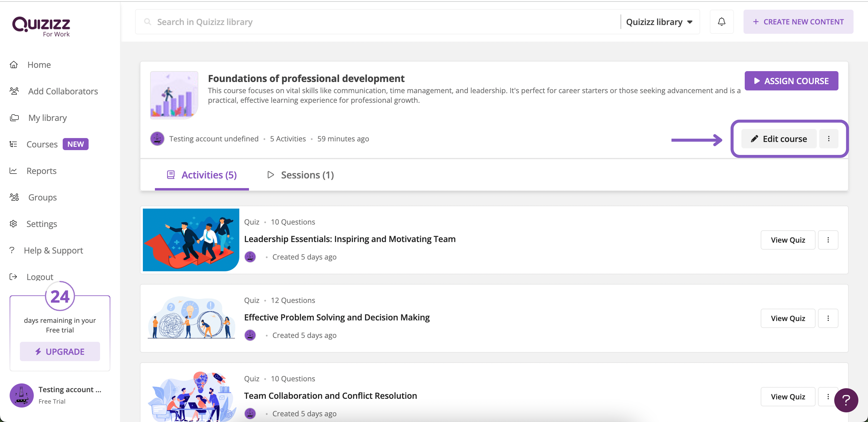This screenshot has width=868, height=422.
Task: Click the Quizizz For Work logo
Action: click(41, 26)
